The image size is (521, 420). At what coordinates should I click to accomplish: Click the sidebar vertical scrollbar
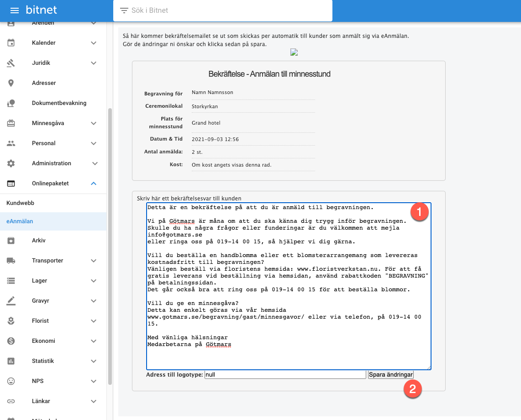110,246
